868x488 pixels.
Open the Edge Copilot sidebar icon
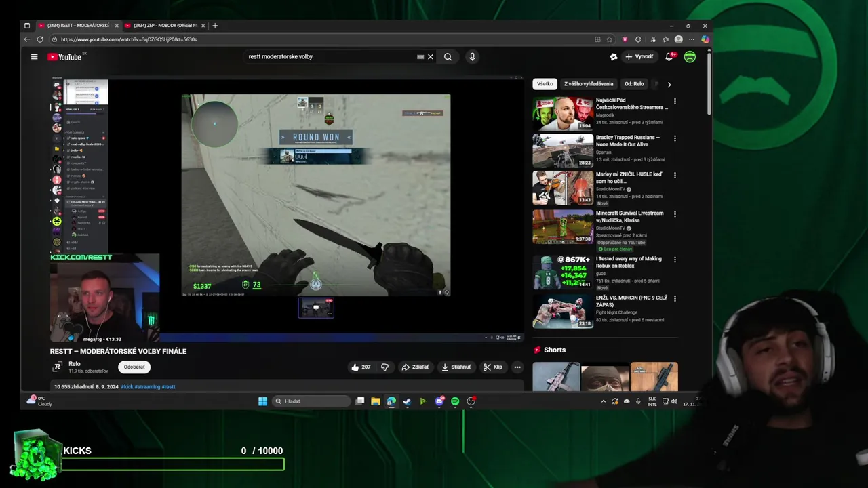pyautogui.click(x=705, y=39)
